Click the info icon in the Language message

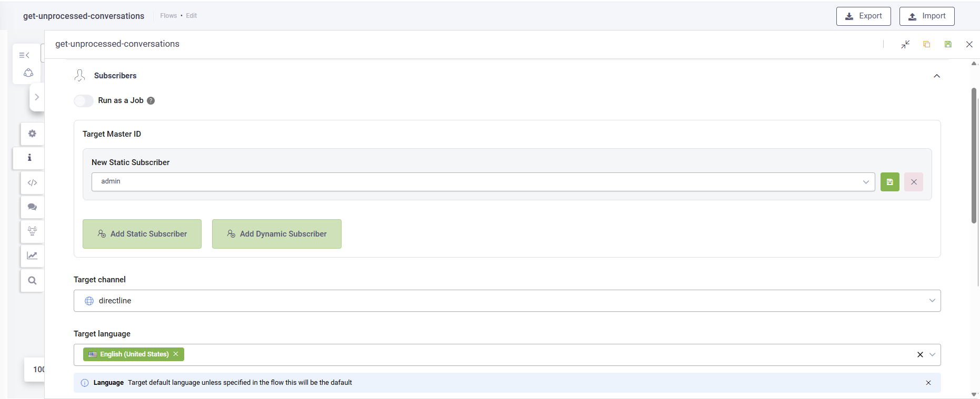(x=85, y=383)
